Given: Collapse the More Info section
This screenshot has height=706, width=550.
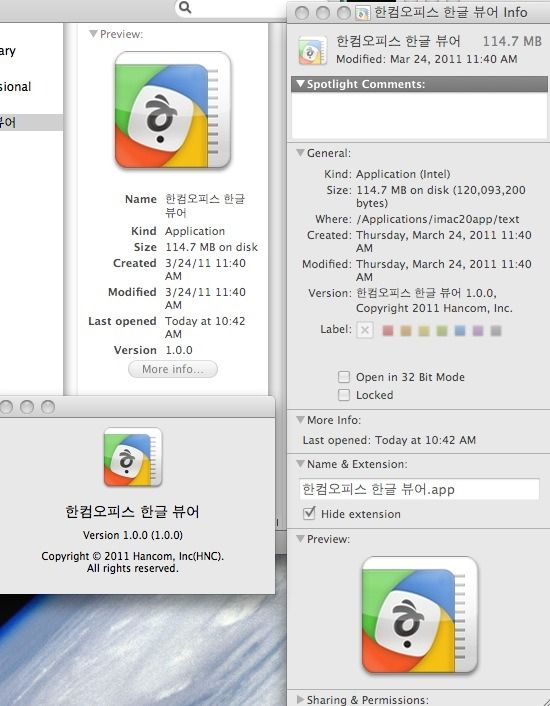Looking at the screenshot, I should pos(300,420).
